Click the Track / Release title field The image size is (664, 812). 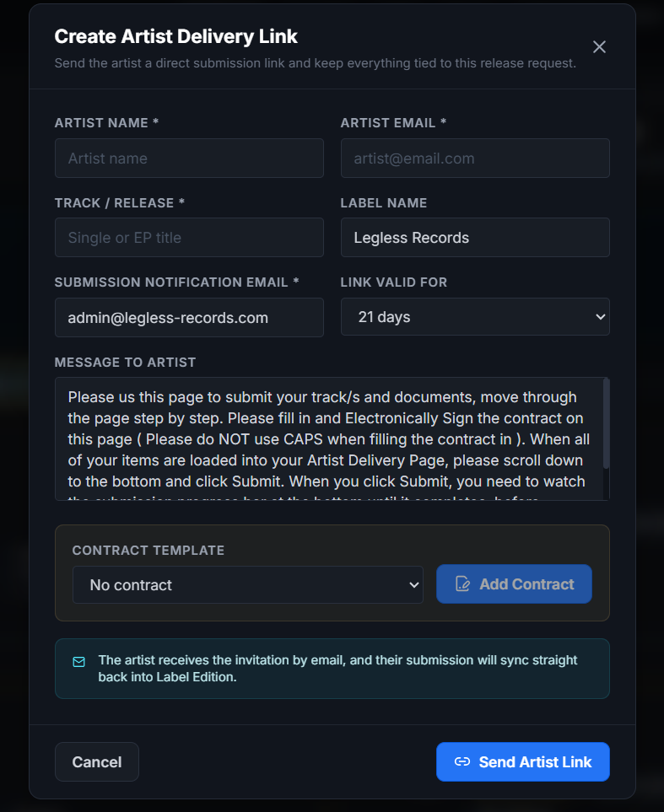(x=189, y=237)
